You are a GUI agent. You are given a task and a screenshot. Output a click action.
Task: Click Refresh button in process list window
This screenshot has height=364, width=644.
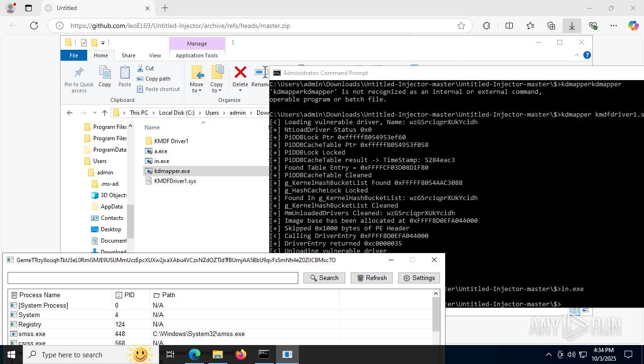click(372, 278)
